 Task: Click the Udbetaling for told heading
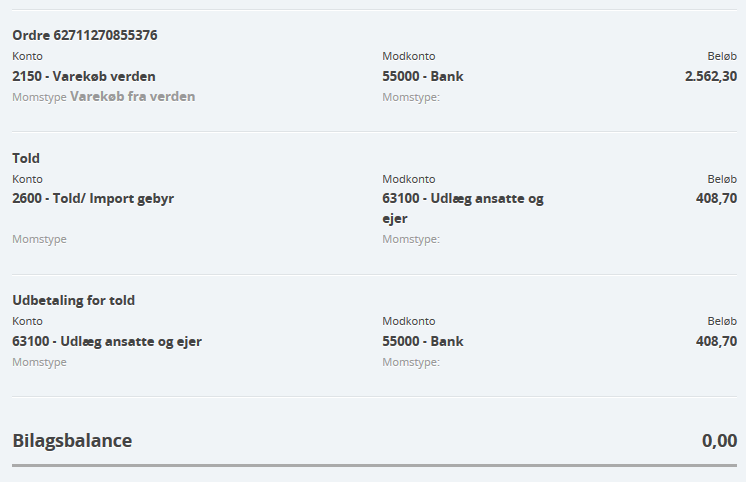tap(73, 300)
